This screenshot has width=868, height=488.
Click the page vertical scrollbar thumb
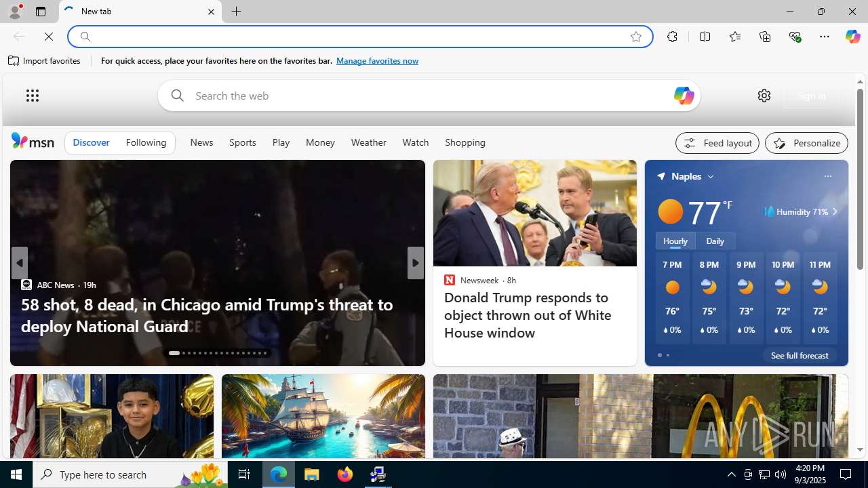860,180
